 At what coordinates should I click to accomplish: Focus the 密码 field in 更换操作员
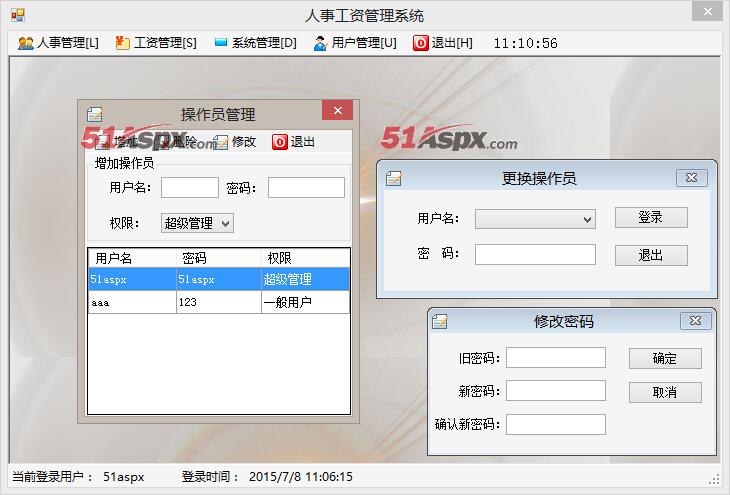pyautogui.click(x=535, y=254)
